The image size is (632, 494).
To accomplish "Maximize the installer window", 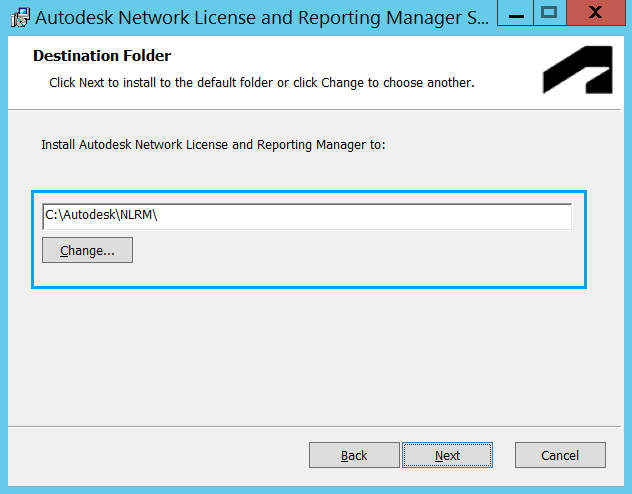I will click(548, 12).
